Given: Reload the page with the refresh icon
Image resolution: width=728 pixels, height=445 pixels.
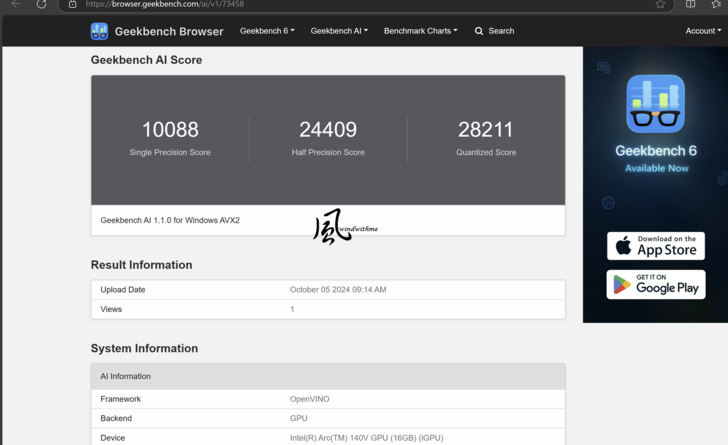Looking at the screenshot, I should click(x=42, y=4).
